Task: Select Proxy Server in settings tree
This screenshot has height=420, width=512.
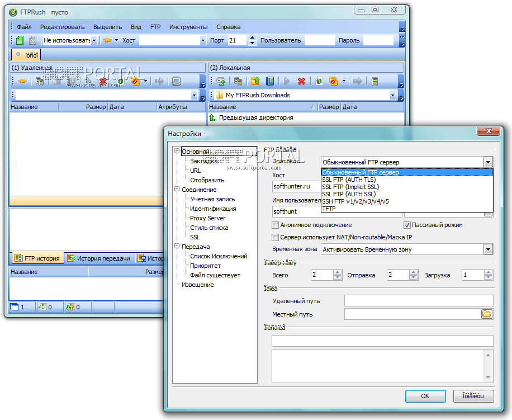Action: tap(208, 218)
